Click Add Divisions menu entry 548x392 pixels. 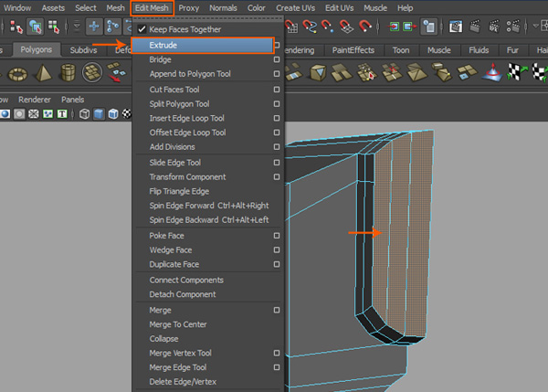click(x=172, y=147)
